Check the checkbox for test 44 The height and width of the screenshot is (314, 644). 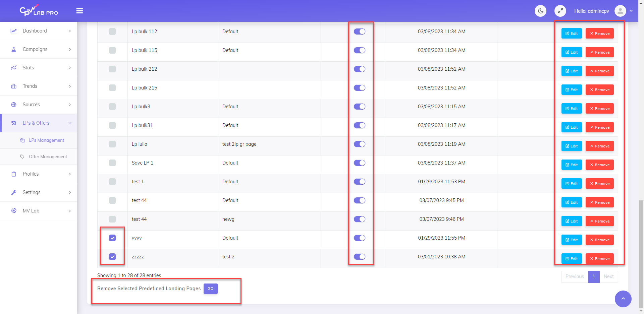pyautogui.click(x=112, y=200)
